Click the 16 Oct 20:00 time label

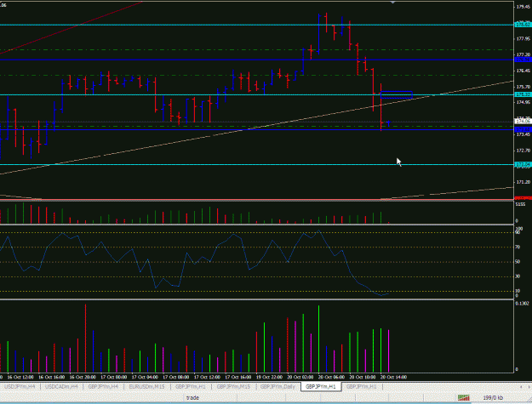pos(83,377)
